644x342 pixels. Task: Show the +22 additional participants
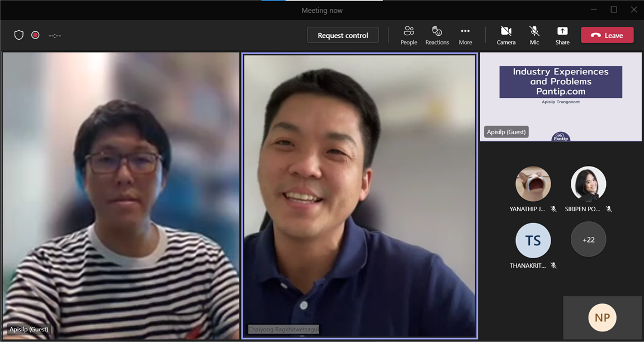(588, 240)
